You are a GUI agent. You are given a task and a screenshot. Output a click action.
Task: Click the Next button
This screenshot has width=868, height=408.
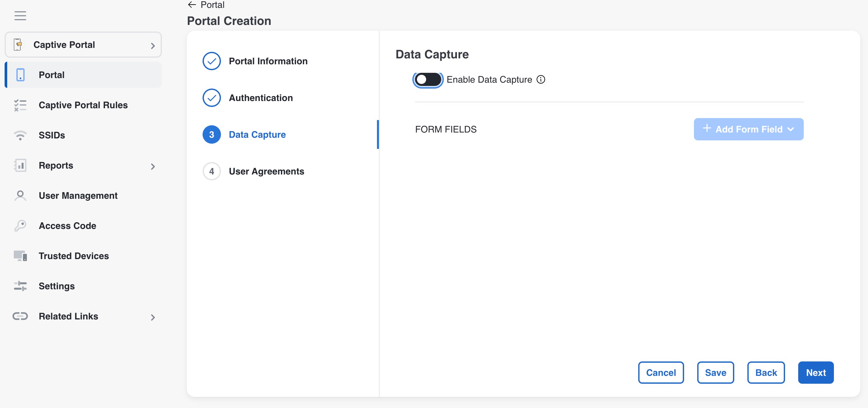click(816, 373)
